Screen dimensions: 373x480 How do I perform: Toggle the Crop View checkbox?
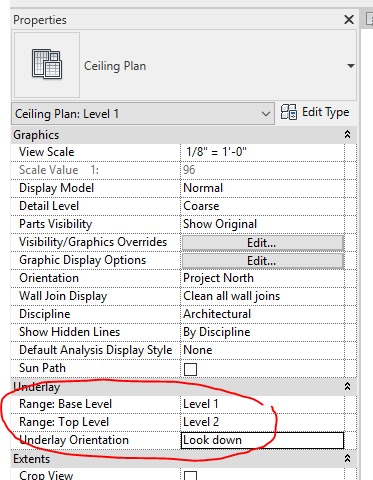coord(190,476)
